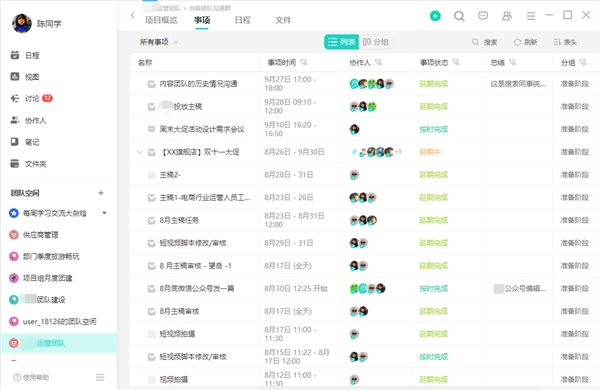This screenshot has width=600, height=390.
Task: Click the +3 collaborators overflow badge
Action: (x=398, y=152)
